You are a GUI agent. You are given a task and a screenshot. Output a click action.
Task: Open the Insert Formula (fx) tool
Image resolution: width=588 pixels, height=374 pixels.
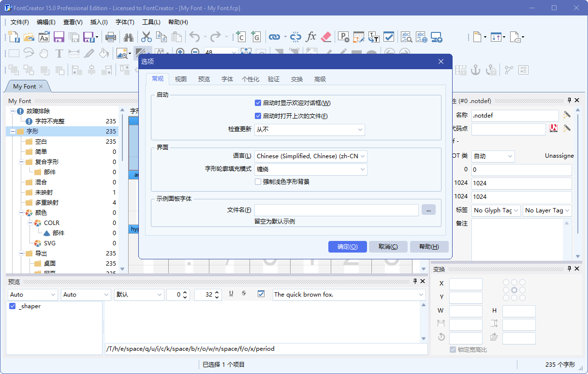312,37
